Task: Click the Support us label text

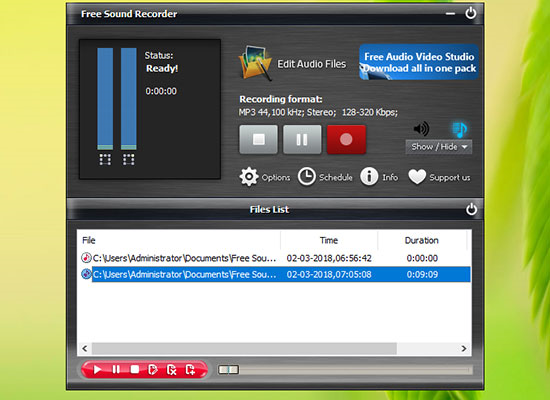Action: pyautogui.click(x=450, y=178)
